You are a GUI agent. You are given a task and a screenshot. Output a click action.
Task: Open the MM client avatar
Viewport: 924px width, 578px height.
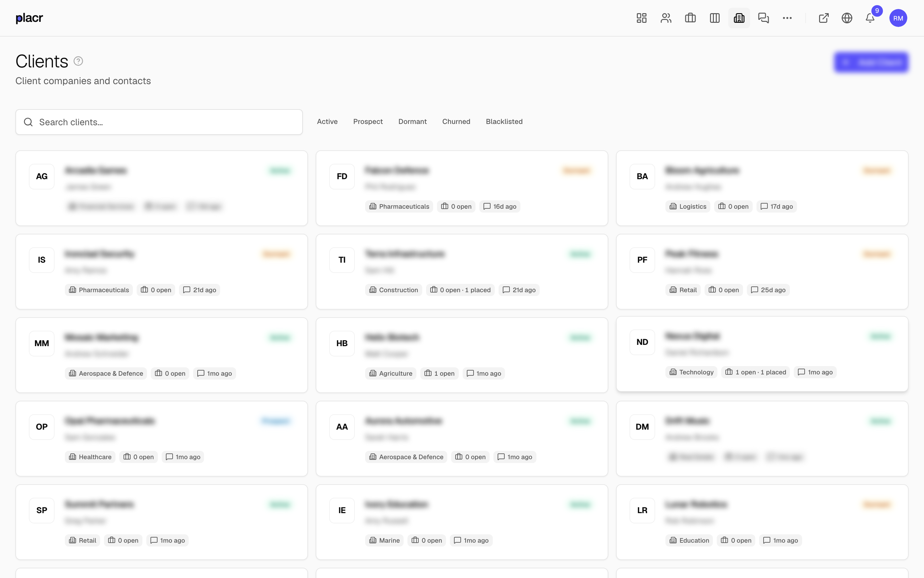[42, 343]
